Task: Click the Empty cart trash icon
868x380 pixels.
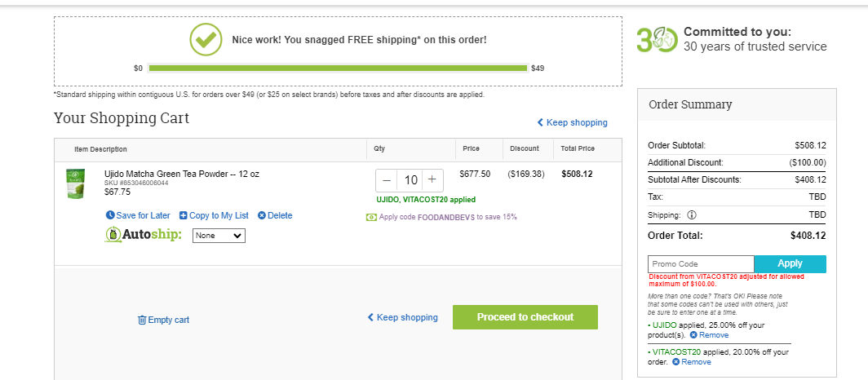Action: pyautogui.click(x=142, y=320)
